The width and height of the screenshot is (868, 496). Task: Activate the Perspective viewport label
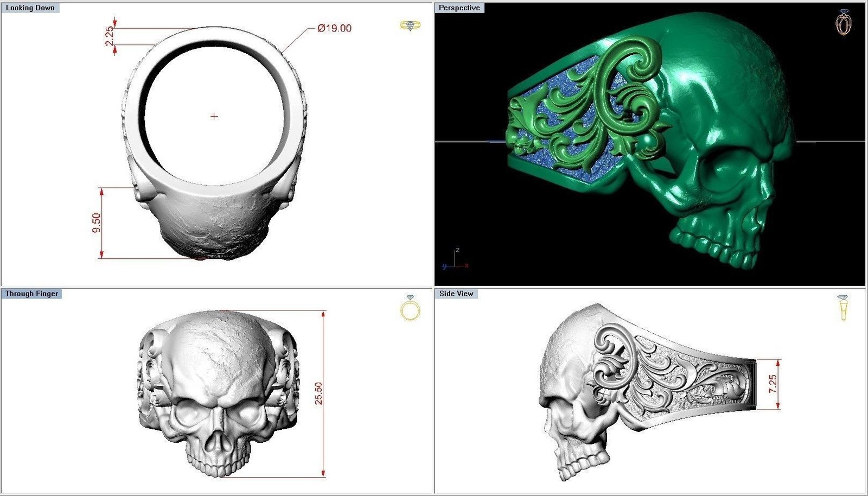click(459, 8)
